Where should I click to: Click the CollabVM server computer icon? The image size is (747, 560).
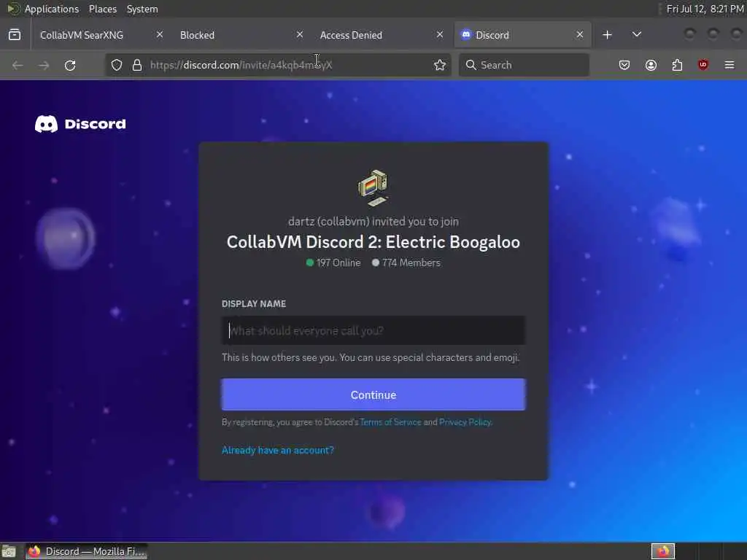373,187
